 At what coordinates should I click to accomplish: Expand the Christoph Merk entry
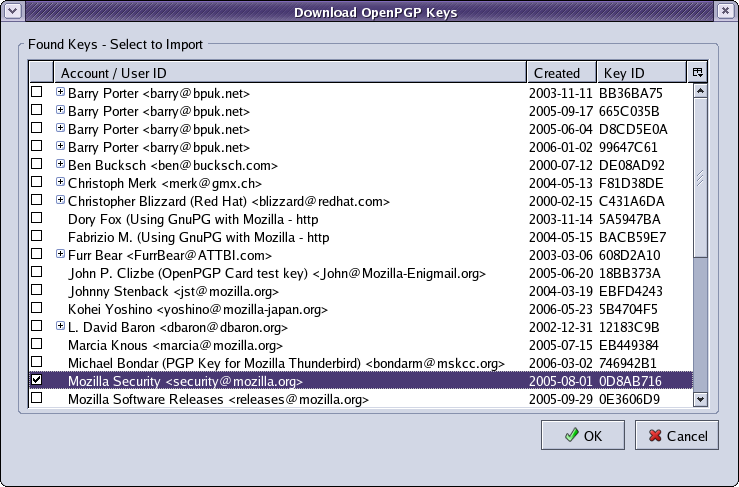click(x=60, y=182)
